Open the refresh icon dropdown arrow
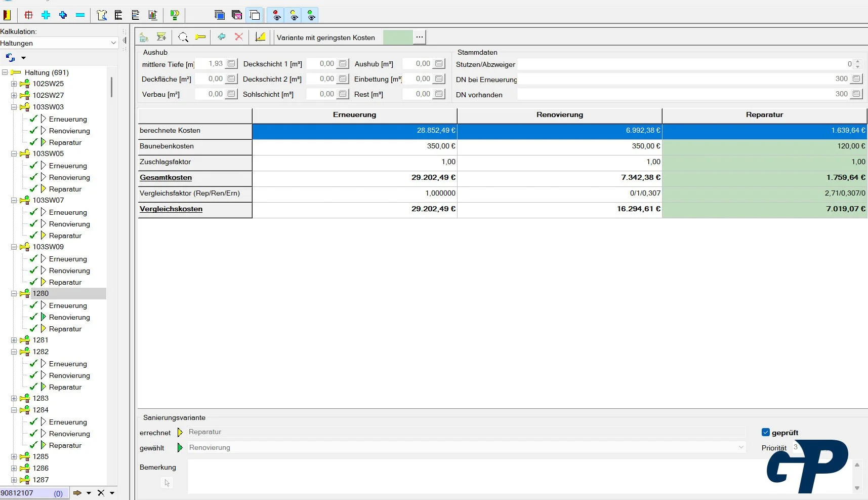Image resolution: width=868 pixels, height=500 pixels. 23,58
